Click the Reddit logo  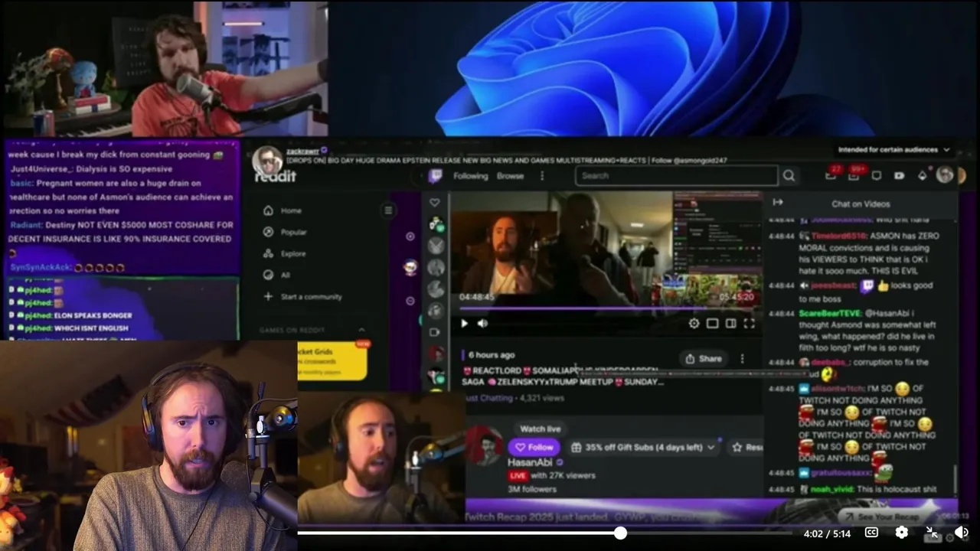[x=275, y=177]
